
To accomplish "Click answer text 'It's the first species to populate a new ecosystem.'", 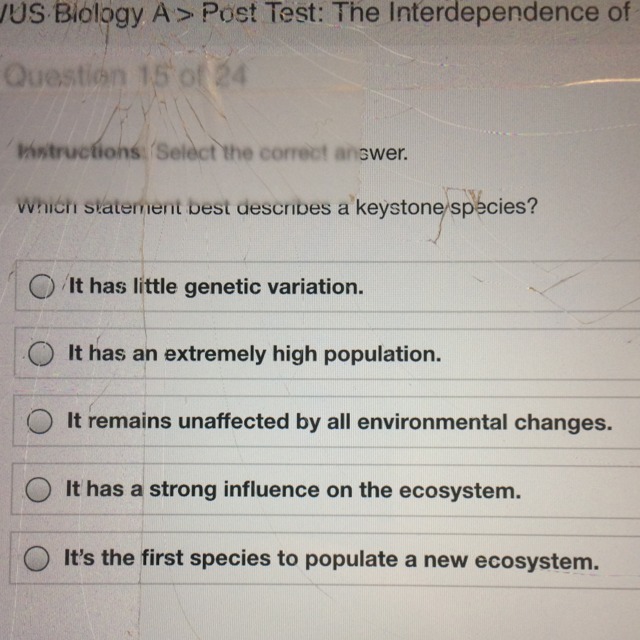I will [331, 560].
